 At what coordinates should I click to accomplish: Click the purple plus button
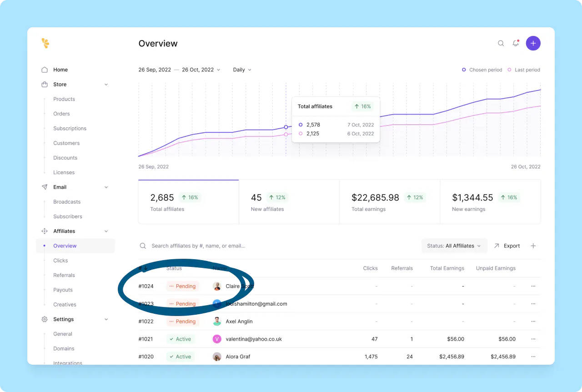point(533,43)
